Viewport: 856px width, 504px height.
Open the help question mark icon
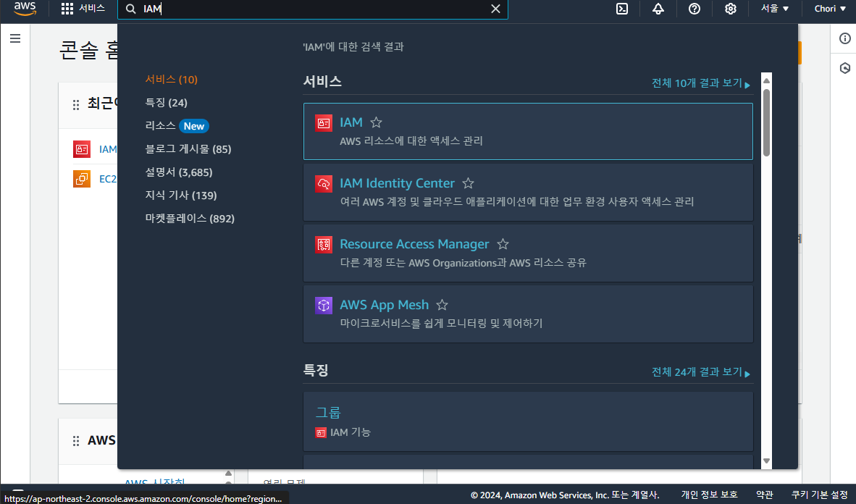coord(694,9)
